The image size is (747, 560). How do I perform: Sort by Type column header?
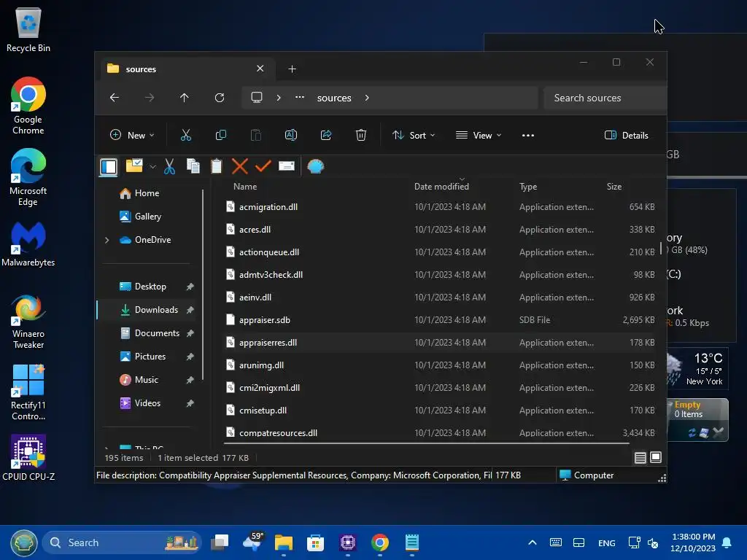click(x=528, y=187)
